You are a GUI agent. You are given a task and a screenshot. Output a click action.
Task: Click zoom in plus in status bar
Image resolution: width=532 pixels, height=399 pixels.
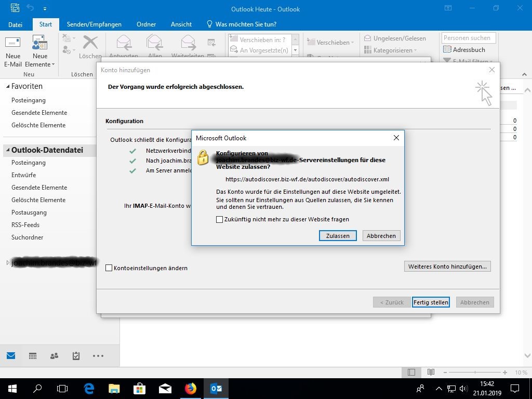(505, 373)
